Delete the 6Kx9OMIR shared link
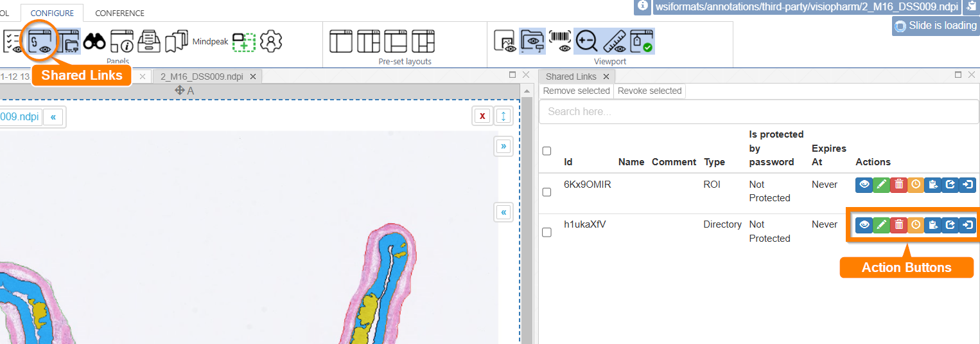980x344 pixels. (x=898, y=185)
